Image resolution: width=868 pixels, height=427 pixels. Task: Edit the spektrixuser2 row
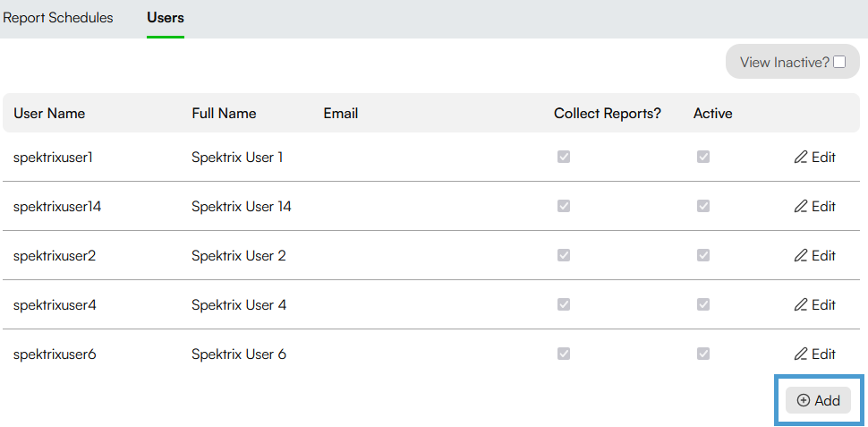point(814,255)
